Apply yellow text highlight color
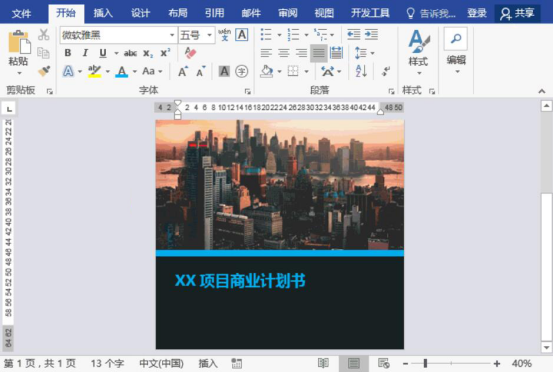The image size is (554, 373). coord(94,71)
